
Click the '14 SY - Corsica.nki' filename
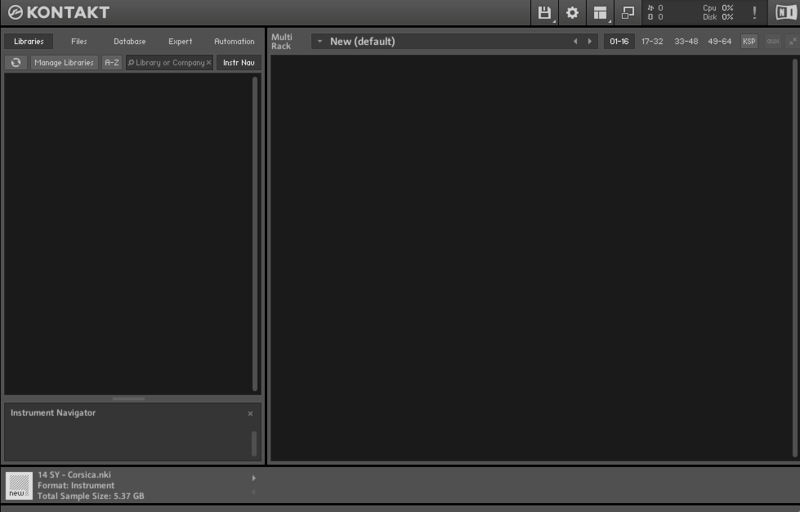74,475
